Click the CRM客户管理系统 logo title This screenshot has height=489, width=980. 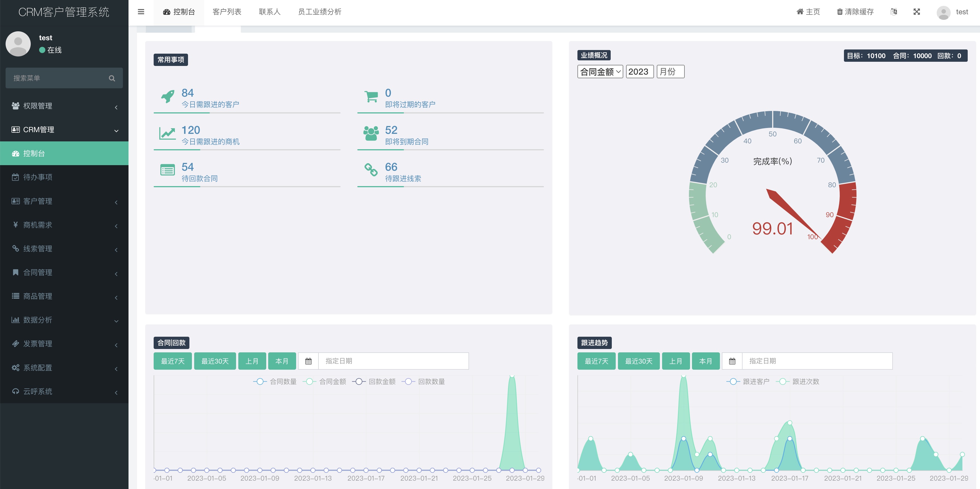[x=64, y=12]
